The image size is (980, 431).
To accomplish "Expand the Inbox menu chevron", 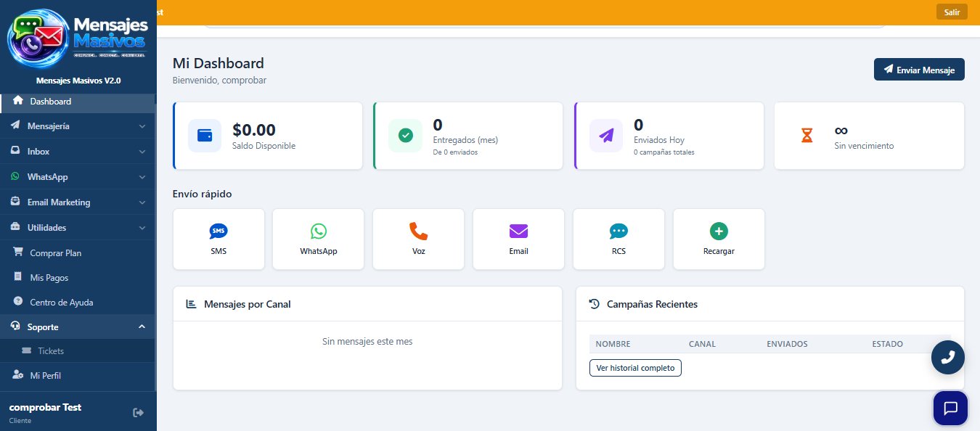I will coord(142,152).
